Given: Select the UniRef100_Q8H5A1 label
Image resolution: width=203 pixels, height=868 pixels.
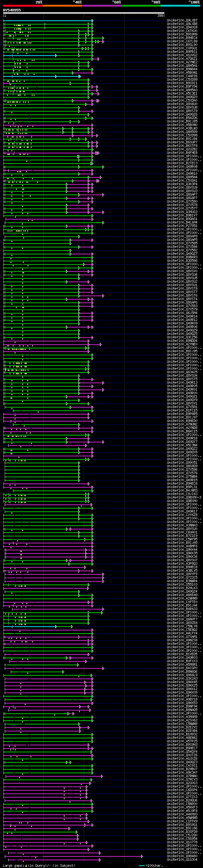Looking at the screenshot, I should coord(182,66).
